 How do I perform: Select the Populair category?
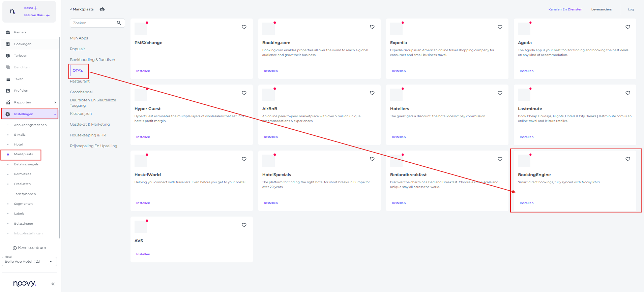tap(78, 49)
